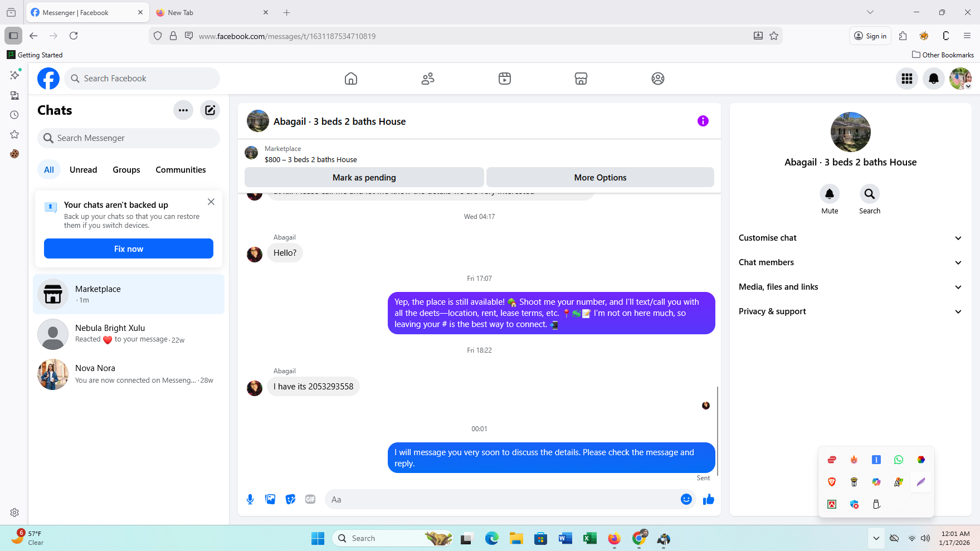The image size is (980, 551).
Task: Open Windows Start menu
Action: [x=318, y=538]
